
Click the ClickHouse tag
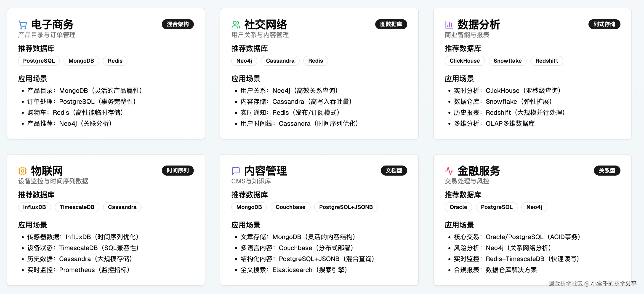point(465,61)
